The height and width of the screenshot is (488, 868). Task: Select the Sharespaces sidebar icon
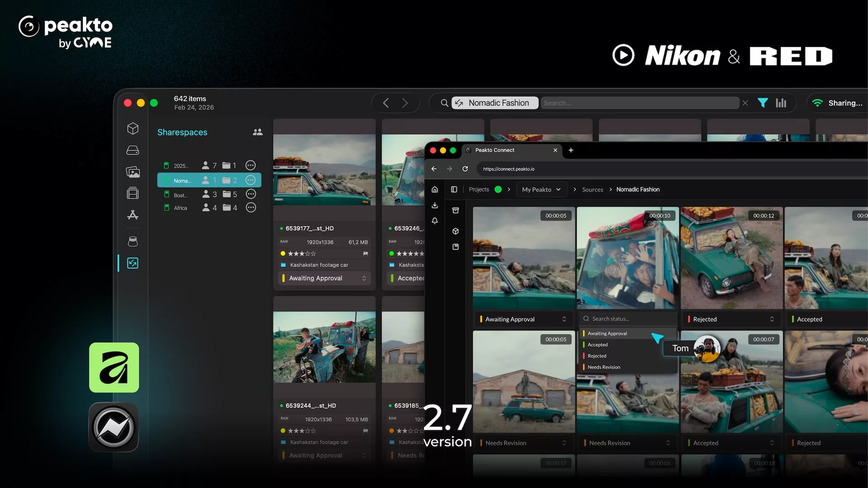coord(132,263)
